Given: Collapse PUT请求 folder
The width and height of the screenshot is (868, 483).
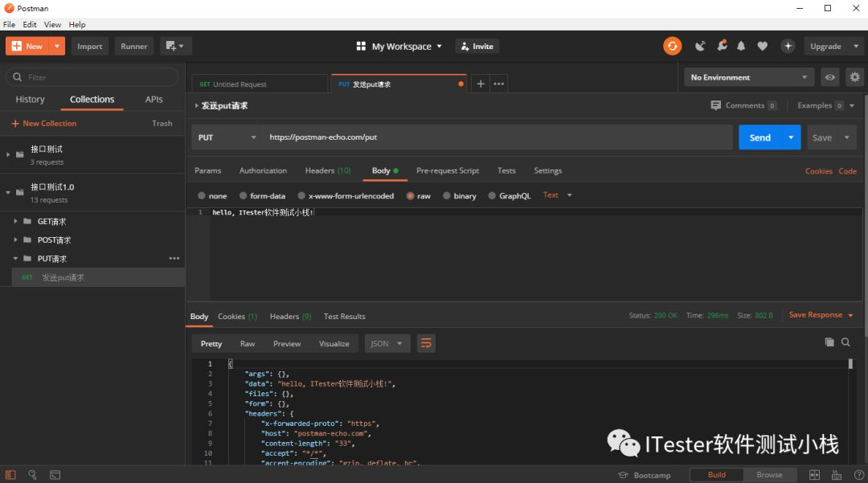Looking at the screenshot, I should pos(15,258).
